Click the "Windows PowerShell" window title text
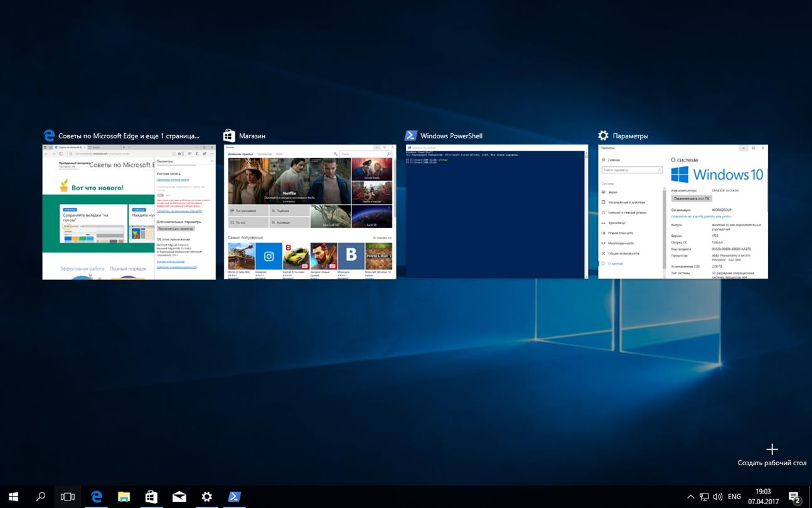 451,136
